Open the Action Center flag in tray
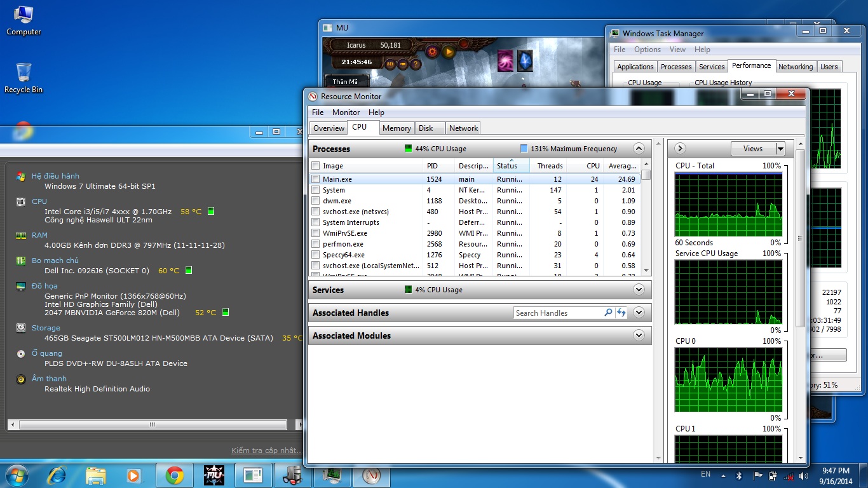868x488 pixels. pyautogui.click(x=756, y=476)
